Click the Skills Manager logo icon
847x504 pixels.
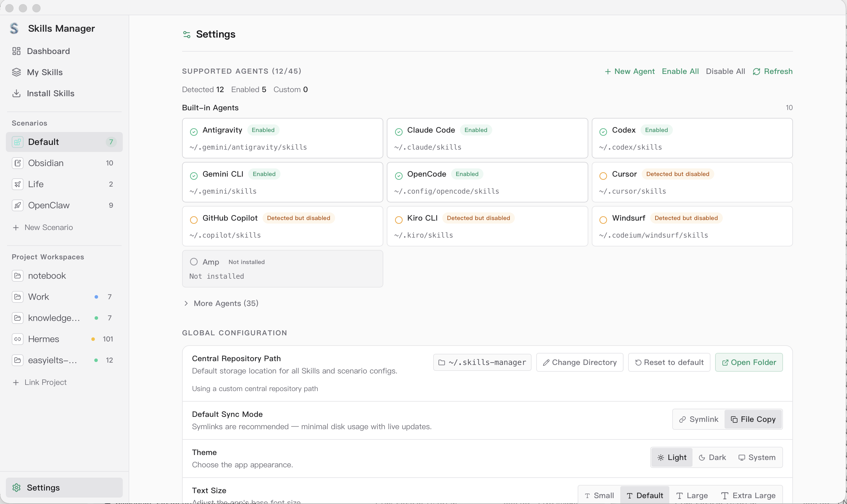point(14,28)
